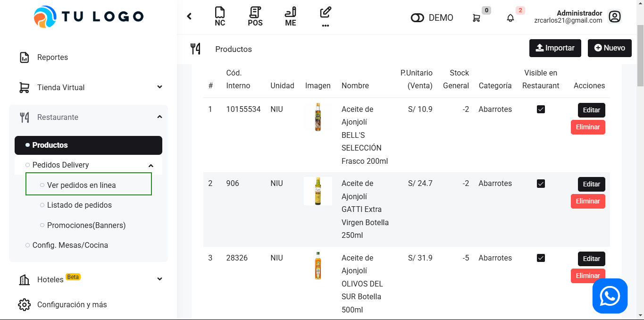Toggle the DEMO mode switch
This screenshot has width=644, height=320.
pyautogui.click(x=418, y=18)
